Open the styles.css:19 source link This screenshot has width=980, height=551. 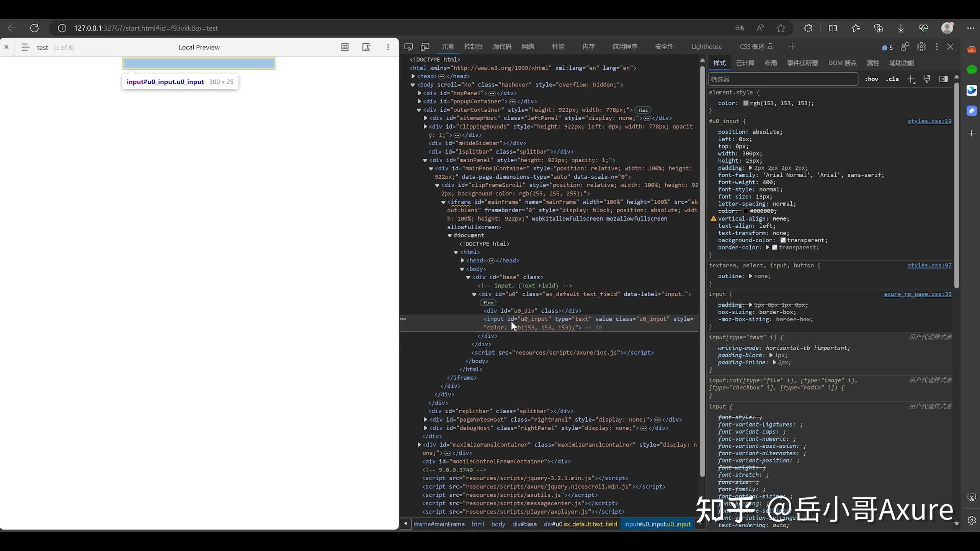pyautogui.click(x=929, y=121)
